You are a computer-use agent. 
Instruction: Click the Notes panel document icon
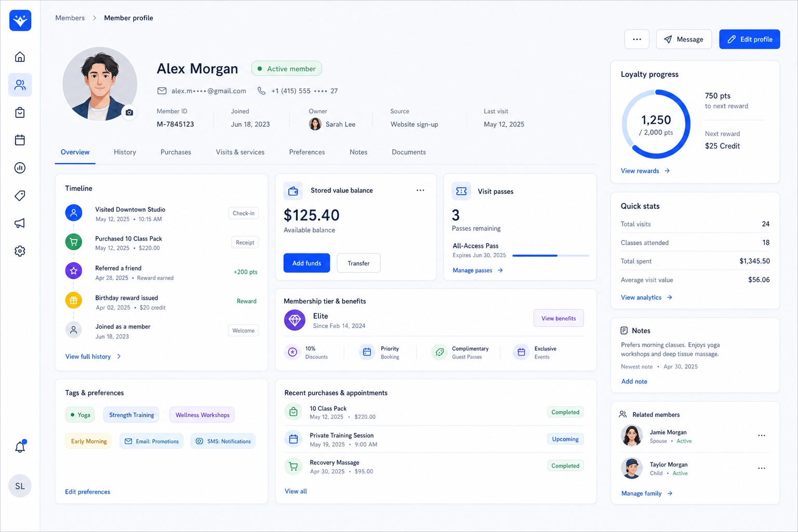(x=624, y=330)
